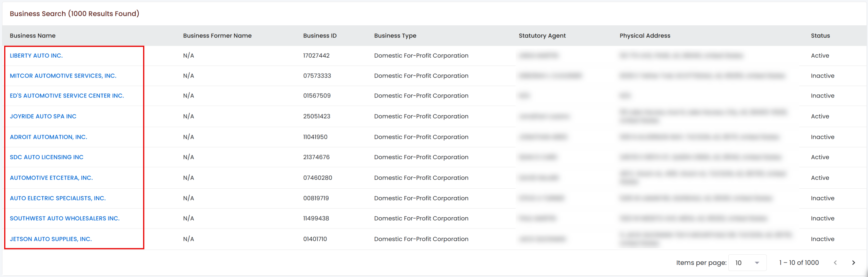Click the Business ID column header
Viewport: 868px width, 277px height.
tap(320, 36)
